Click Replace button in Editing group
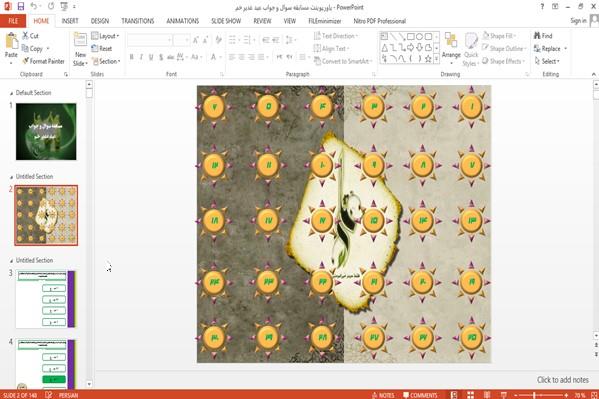The image size is (599, 399). point(550,49)
